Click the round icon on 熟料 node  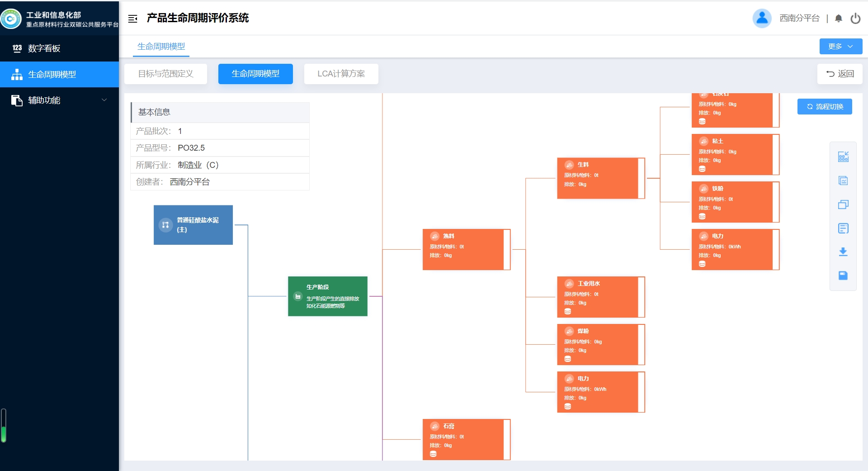tap(435, 236)
